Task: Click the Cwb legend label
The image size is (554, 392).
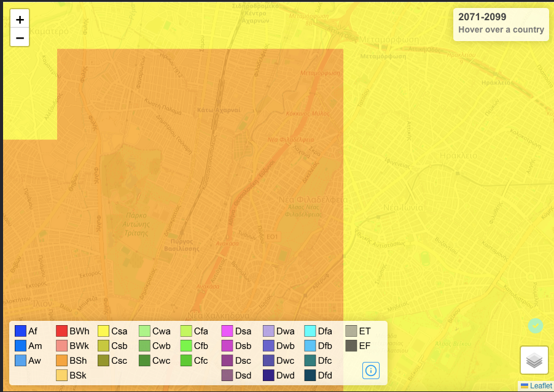Action: coord(162,346)
